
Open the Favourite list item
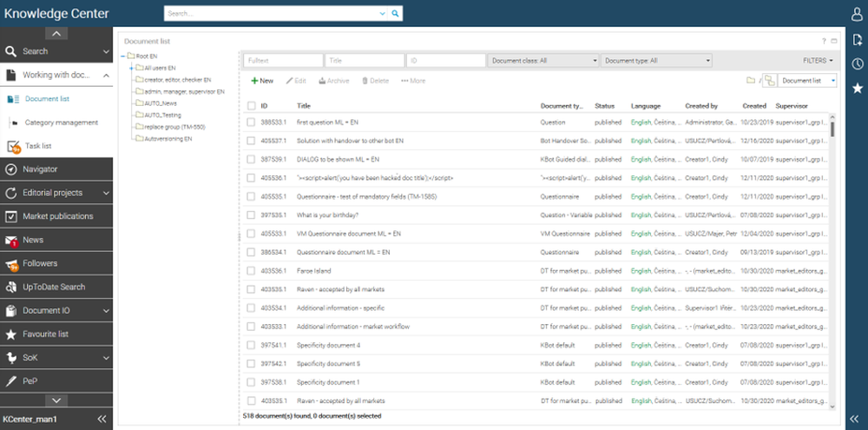(56, 334)
